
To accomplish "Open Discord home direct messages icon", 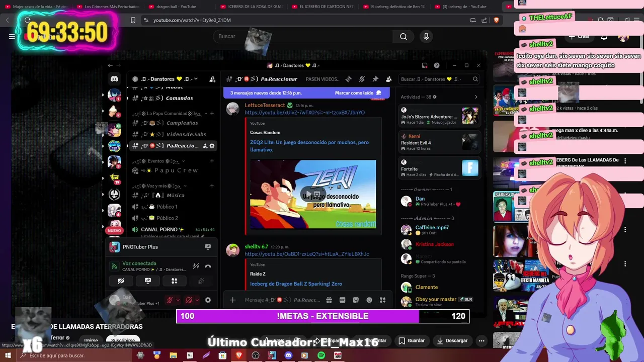I will pyautogui.click(x=114, y=79).
